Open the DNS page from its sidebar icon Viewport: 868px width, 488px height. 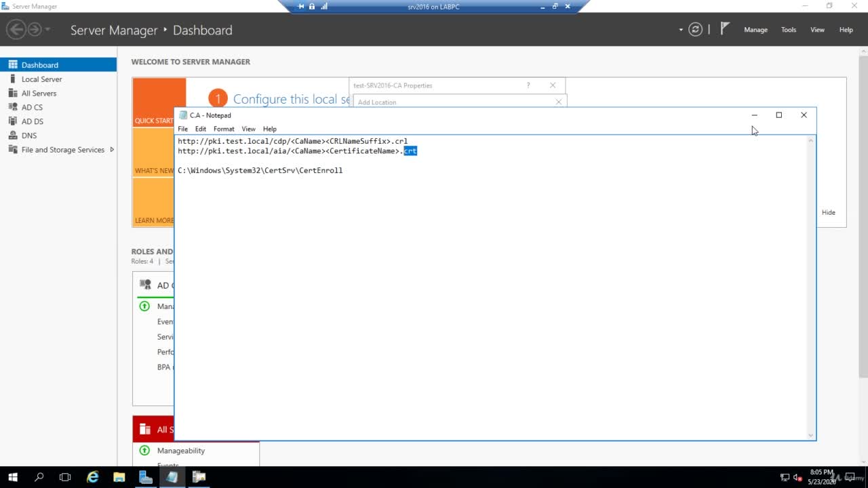(x=13, y=136)
